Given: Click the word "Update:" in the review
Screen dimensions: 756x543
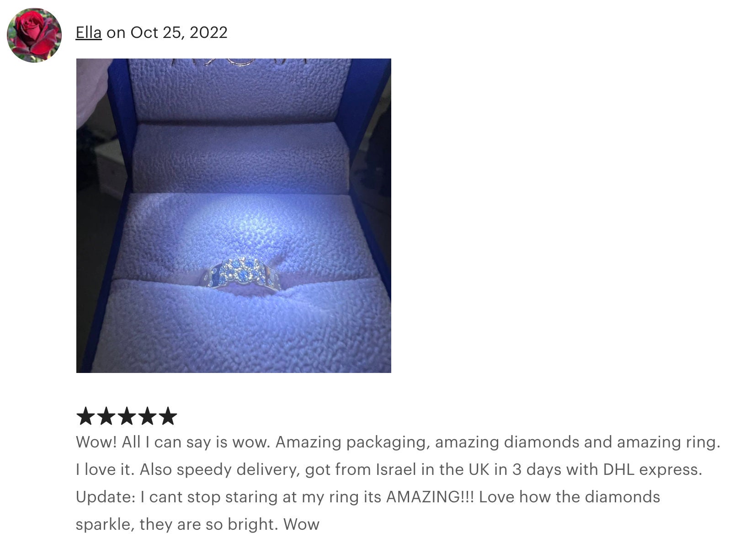Looking at the screenshot, I should [x=106, y=497].
